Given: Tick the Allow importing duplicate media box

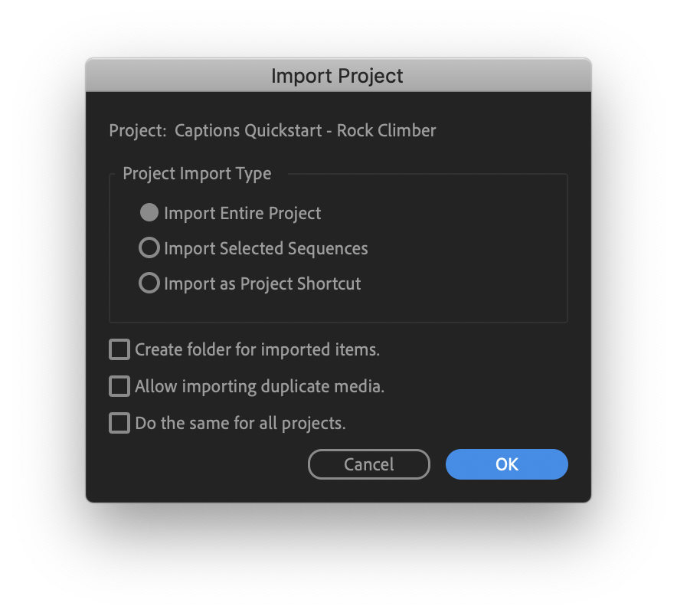Looking at the screenshot, I should pos(119,386).
